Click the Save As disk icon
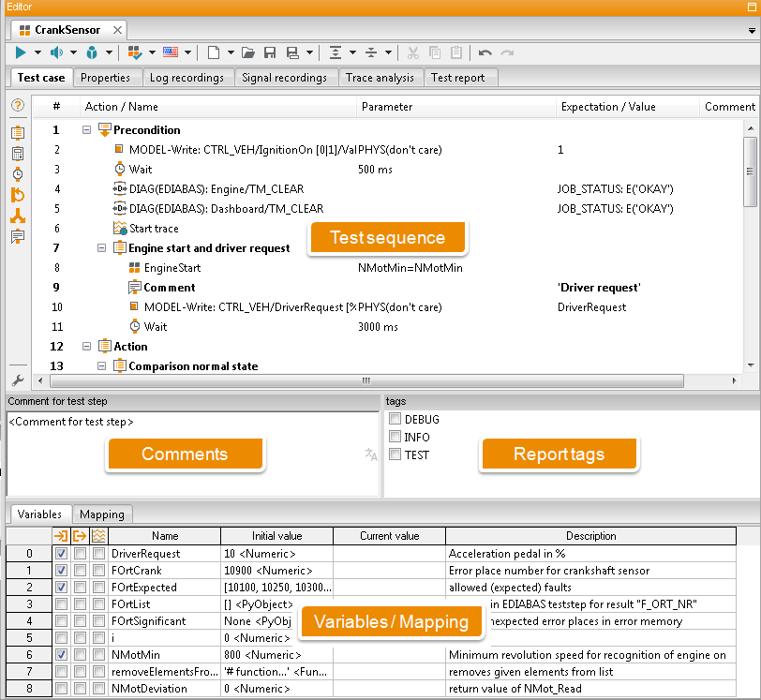The height and width of the screenshot is (700, 761). tap(292, 52)
